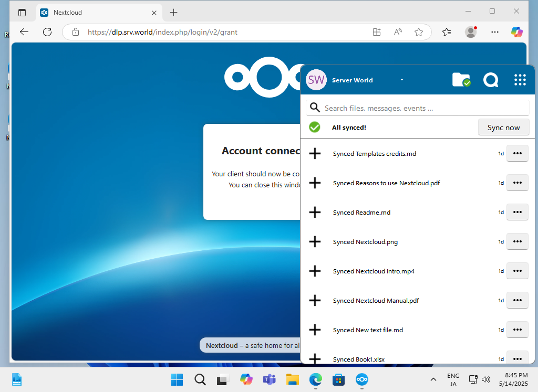This screenshot has width=538, height=392.
Task: Open the Windows Start menu
Action: click(177, 379)
